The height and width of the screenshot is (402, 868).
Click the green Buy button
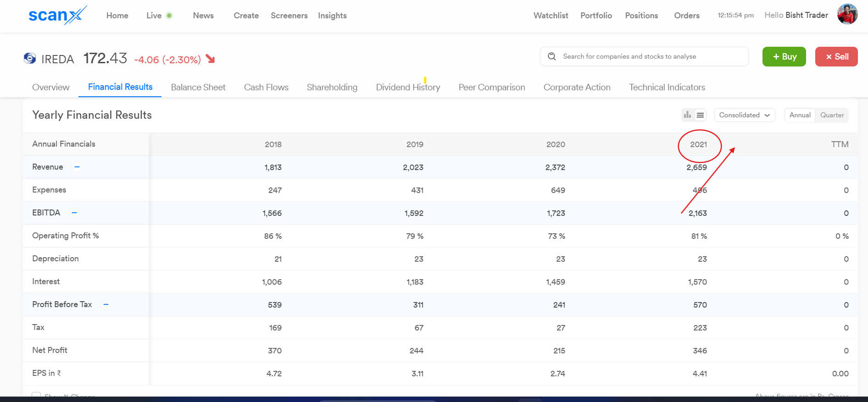tap(784, 56)
